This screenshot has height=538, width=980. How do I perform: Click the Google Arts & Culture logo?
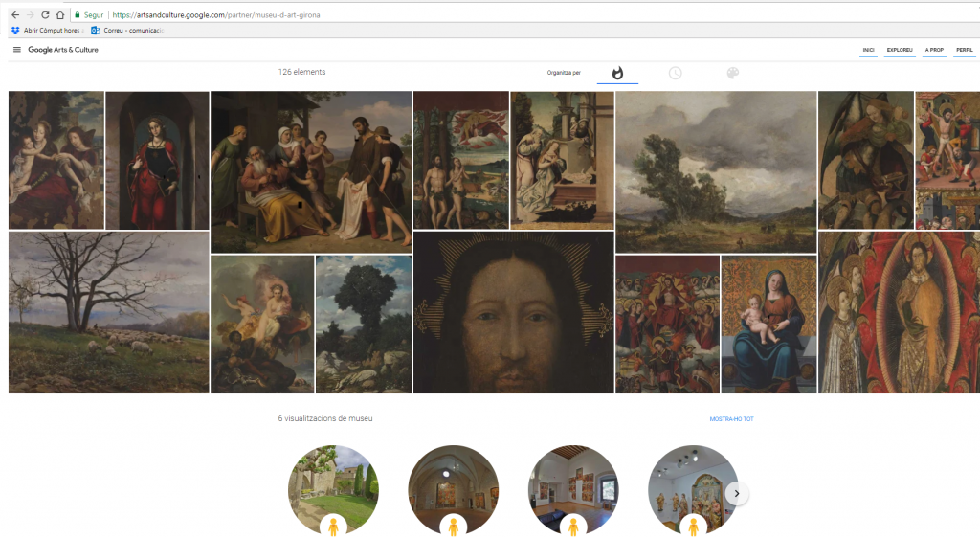click(x=63, y=50)
